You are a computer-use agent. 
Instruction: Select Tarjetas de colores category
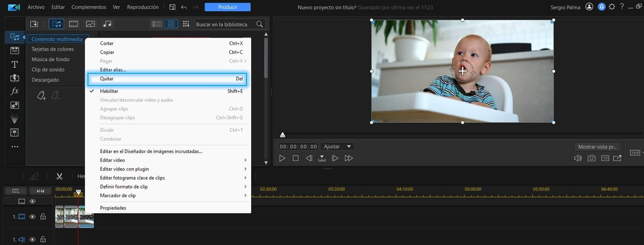pos(53,49)
